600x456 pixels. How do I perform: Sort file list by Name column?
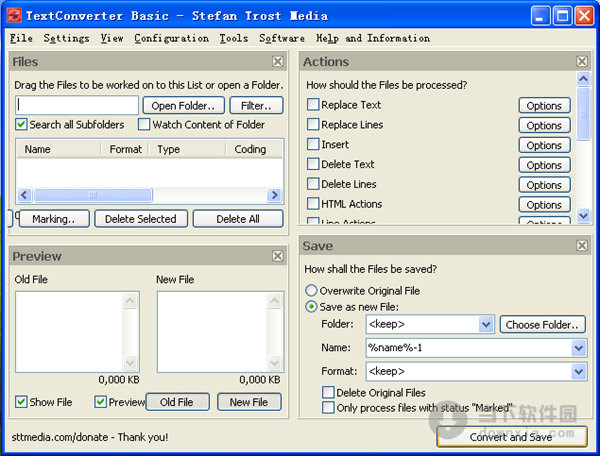click(x=58, y=149)
